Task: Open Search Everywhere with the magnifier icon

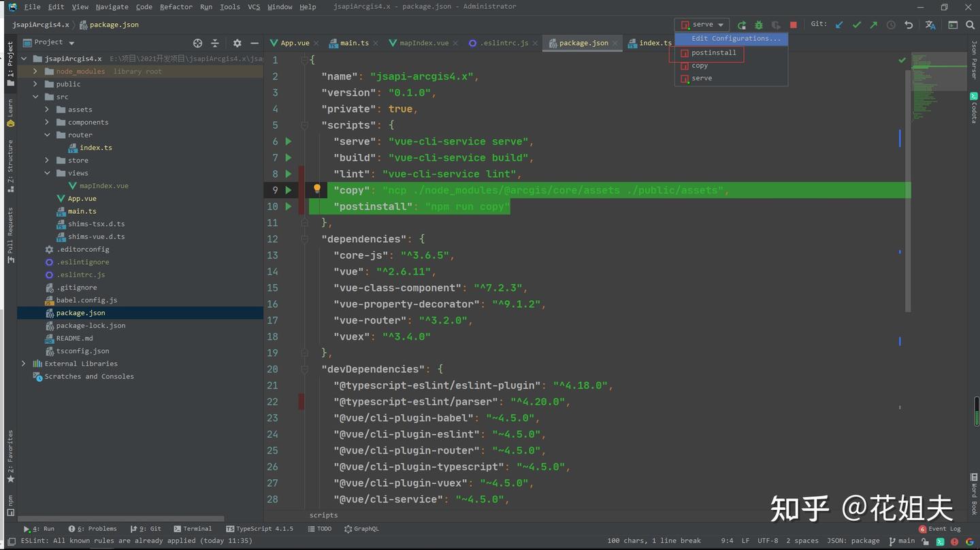Action: (970, 25)
